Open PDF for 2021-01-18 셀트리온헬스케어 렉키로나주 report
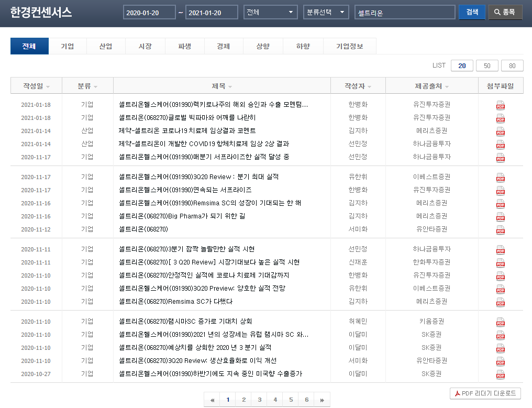The image size is (532, 408). [x=500, y=105]
